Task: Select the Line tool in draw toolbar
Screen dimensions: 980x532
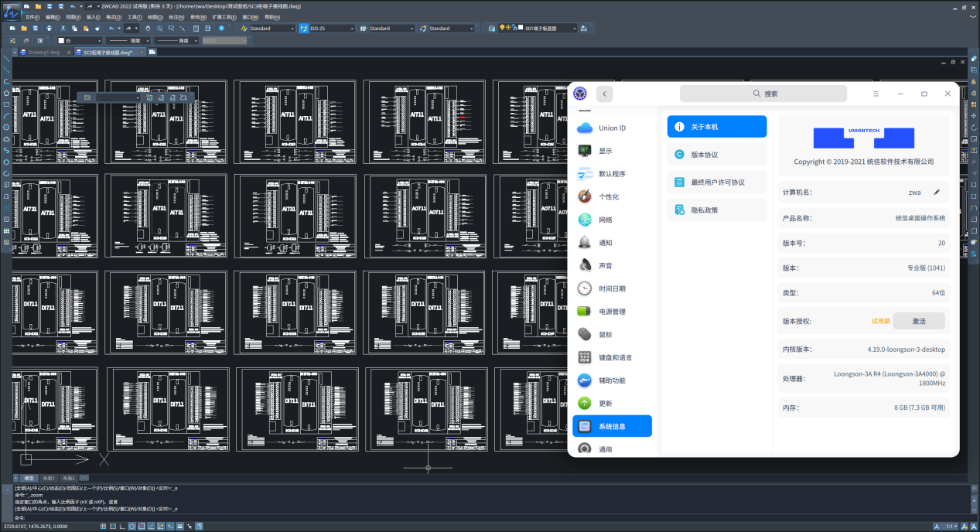Action: [x=8, y=59]
